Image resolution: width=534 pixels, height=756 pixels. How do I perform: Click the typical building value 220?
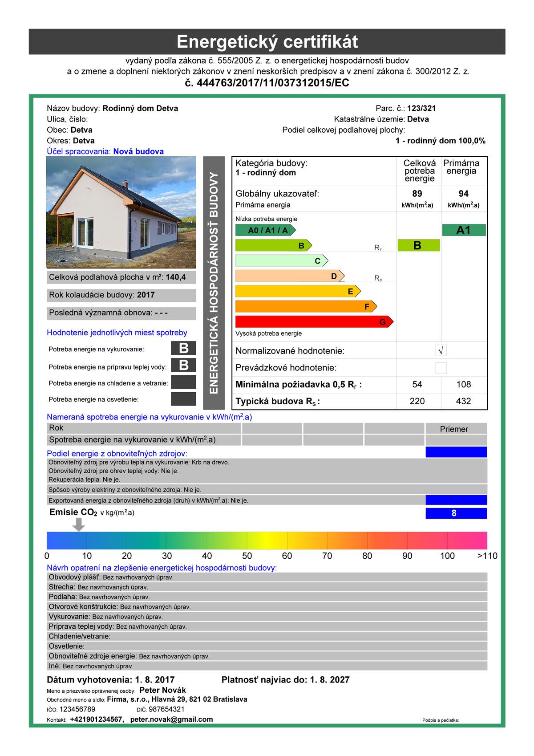[x=417, y=401]
